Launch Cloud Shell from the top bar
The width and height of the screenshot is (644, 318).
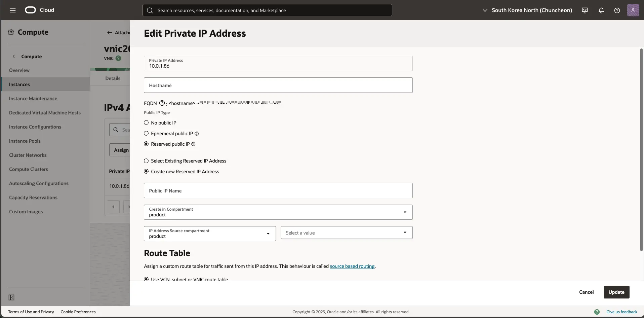tap(585, 10)
